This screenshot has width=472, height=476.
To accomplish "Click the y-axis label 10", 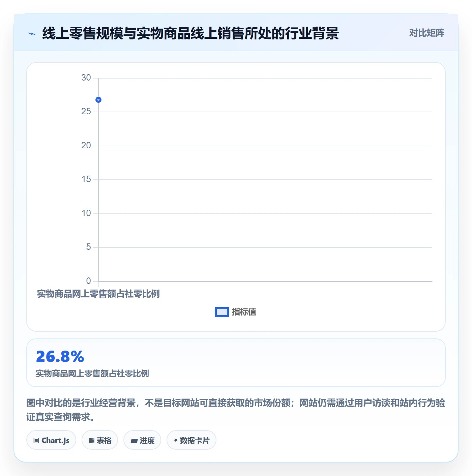I will [86, 213].
